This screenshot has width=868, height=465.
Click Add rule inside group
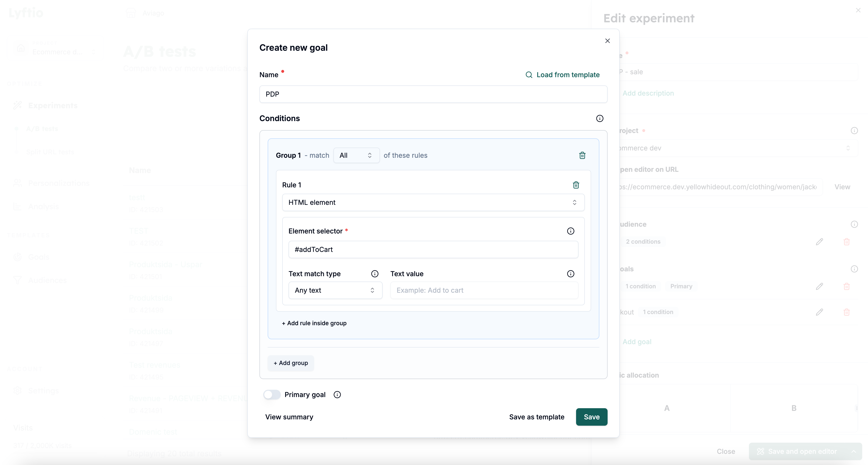314,323
